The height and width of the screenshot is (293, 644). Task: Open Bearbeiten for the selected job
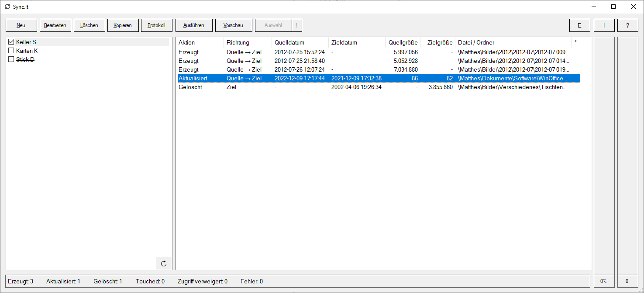coord(55,25)
